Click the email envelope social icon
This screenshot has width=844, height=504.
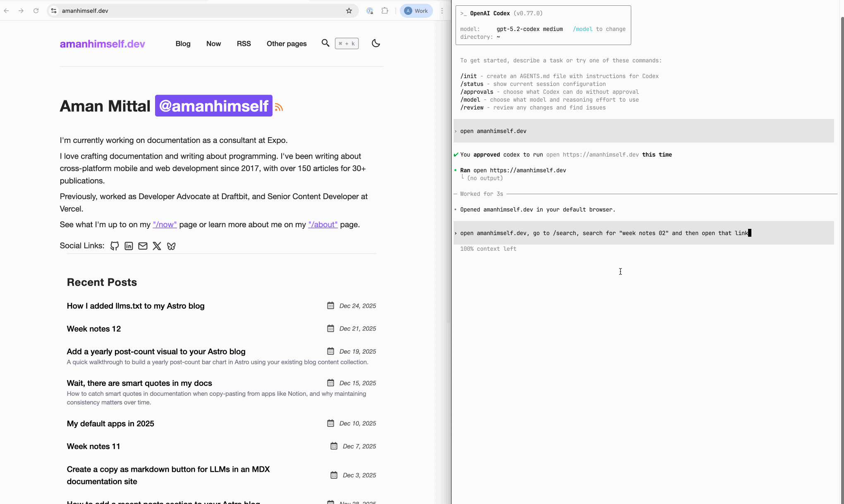pos(143,246)
